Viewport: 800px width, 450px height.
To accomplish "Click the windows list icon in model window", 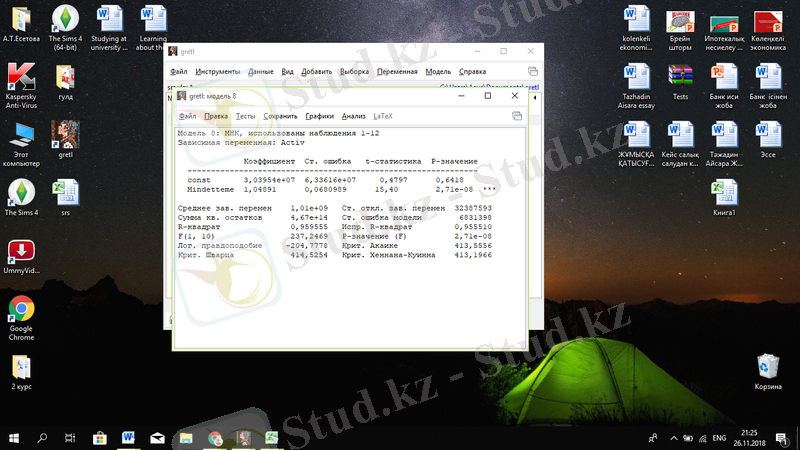I will [x=518, y=117].
